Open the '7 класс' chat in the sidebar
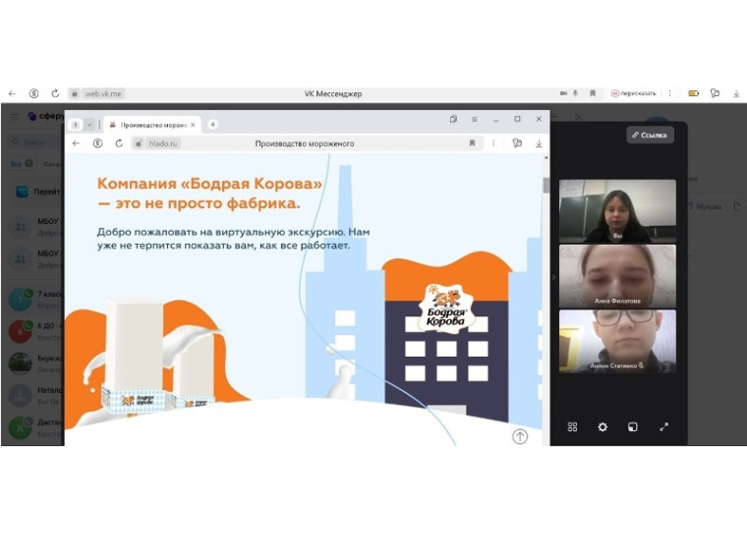Viewport: 747px width, 560px height. pos(35,300)
